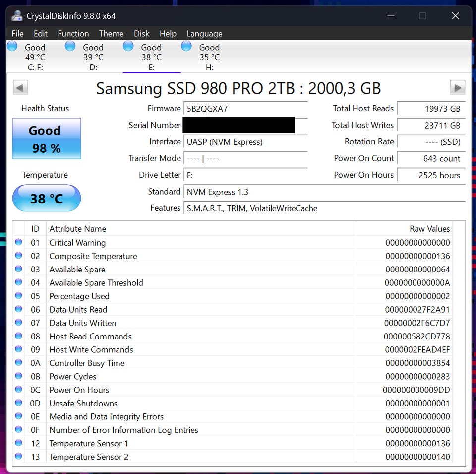Image resolution: width=476 pixels, height=474 pixels.
Task: Click the Firmware field 5B2QGXA7
Action: click(245, 109)
